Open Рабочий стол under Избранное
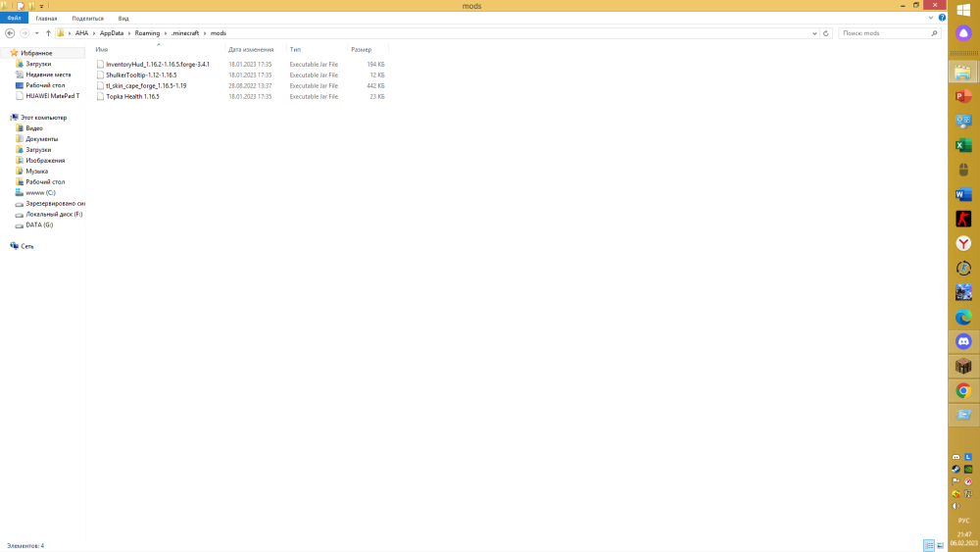Screen dimensions: 980x552 [x=45, y=85]
